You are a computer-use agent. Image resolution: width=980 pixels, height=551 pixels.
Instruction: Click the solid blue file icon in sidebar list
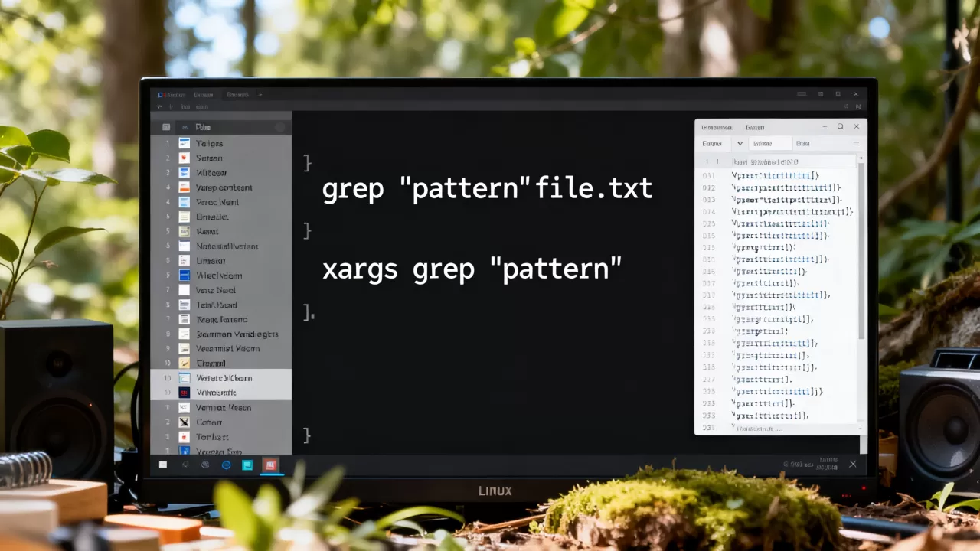click(184, 275)
